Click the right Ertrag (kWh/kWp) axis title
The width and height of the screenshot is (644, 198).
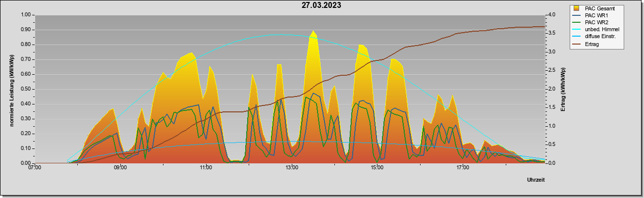click(x=563, y=89)
